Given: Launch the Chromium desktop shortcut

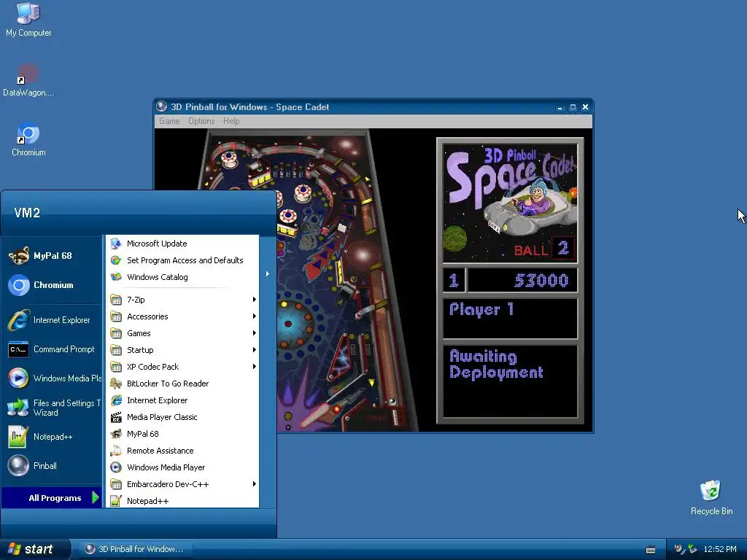Looking at the screenshot, I should click(28, 140).
